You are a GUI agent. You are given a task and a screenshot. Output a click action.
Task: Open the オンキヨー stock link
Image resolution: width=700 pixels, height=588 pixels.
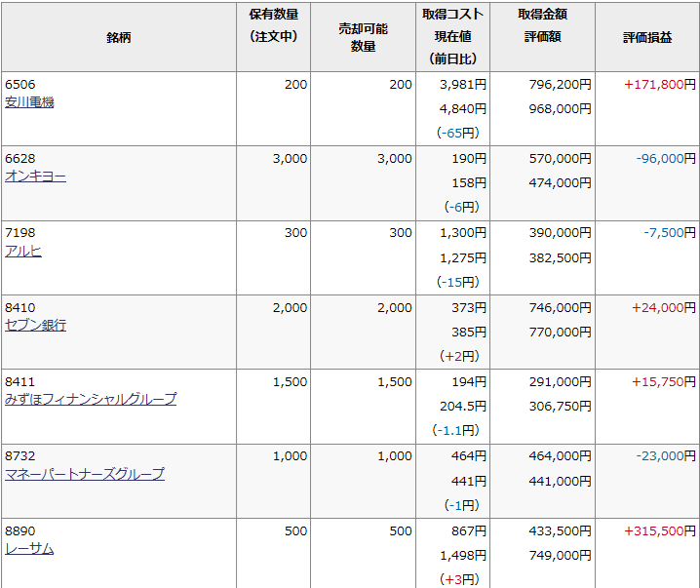coord(36,176)
